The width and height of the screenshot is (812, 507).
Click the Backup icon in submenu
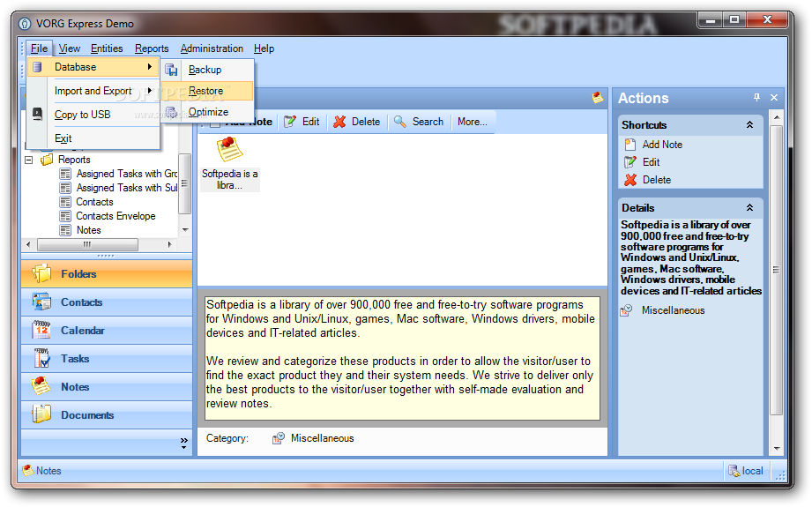(171, 70)
